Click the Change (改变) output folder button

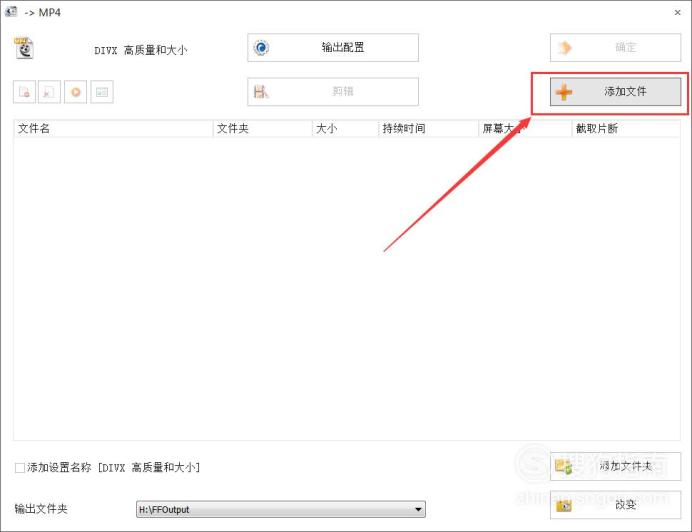615,505
